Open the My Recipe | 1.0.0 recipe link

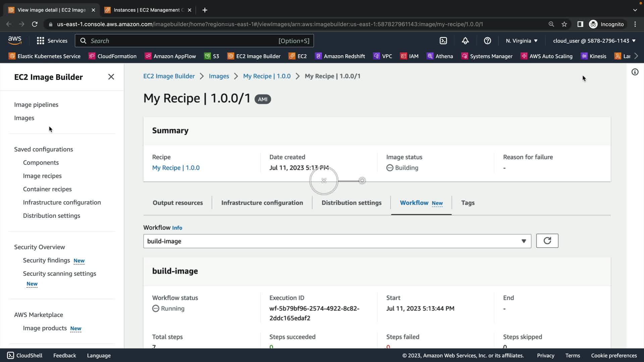(x=176, y=168)
